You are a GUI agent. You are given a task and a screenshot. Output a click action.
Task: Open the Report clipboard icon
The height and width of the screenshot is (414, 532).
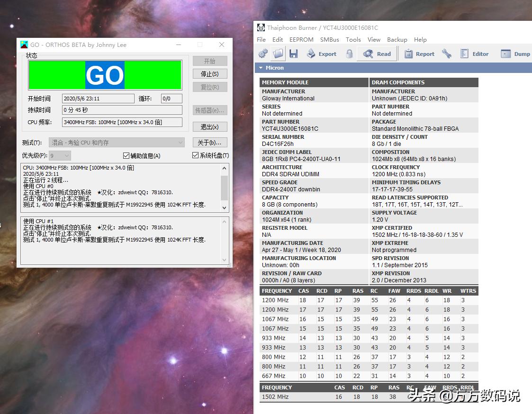tap(419, 54)
